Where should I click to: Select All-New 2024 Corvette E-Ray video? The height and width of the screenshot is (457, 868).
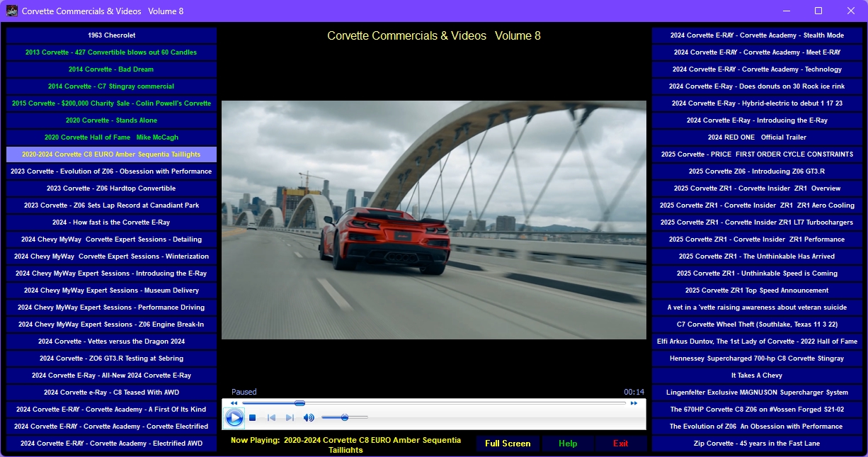(x=111, y=376)
